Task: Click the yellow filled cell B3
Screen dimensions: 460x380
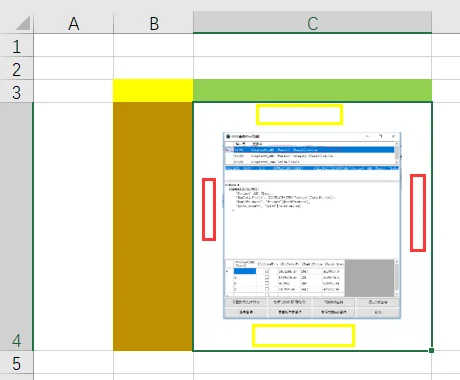Action: [x=153, y=91]
